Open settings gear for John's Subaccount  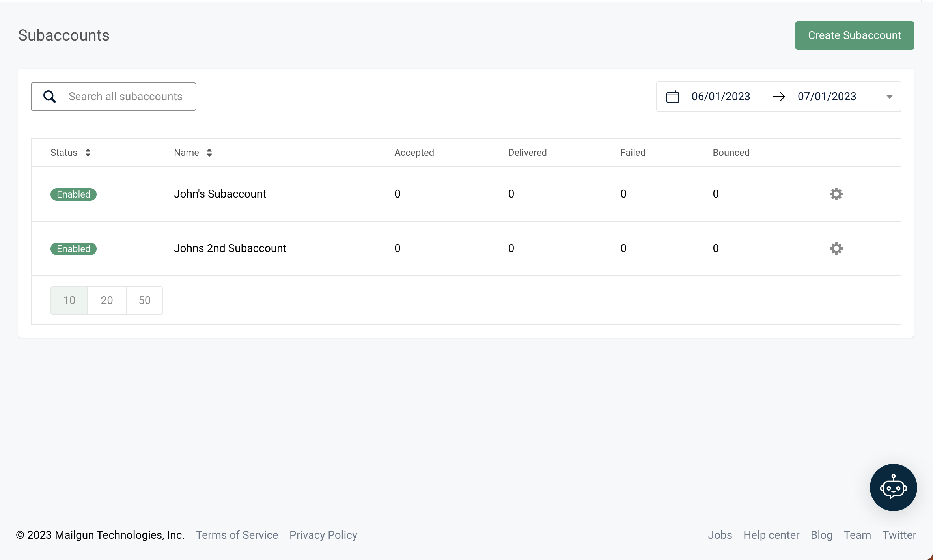tap(836, 194)
